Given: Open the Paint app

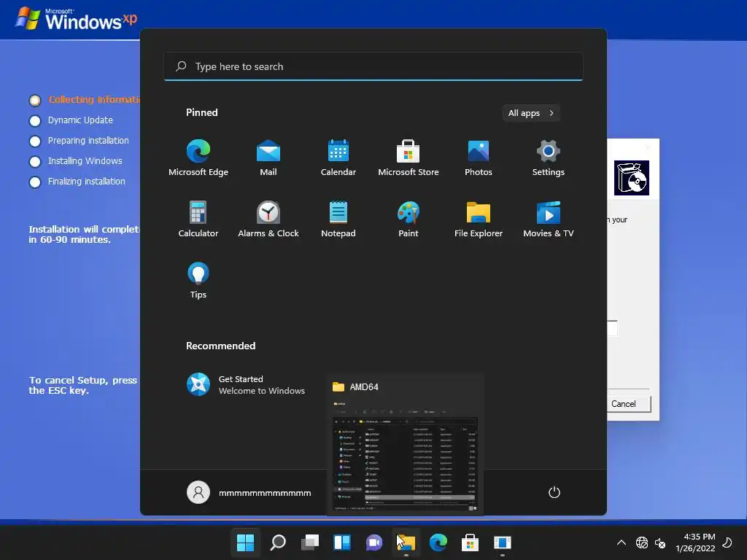Looking at the screenshot, I should click(x=409, y=219).
